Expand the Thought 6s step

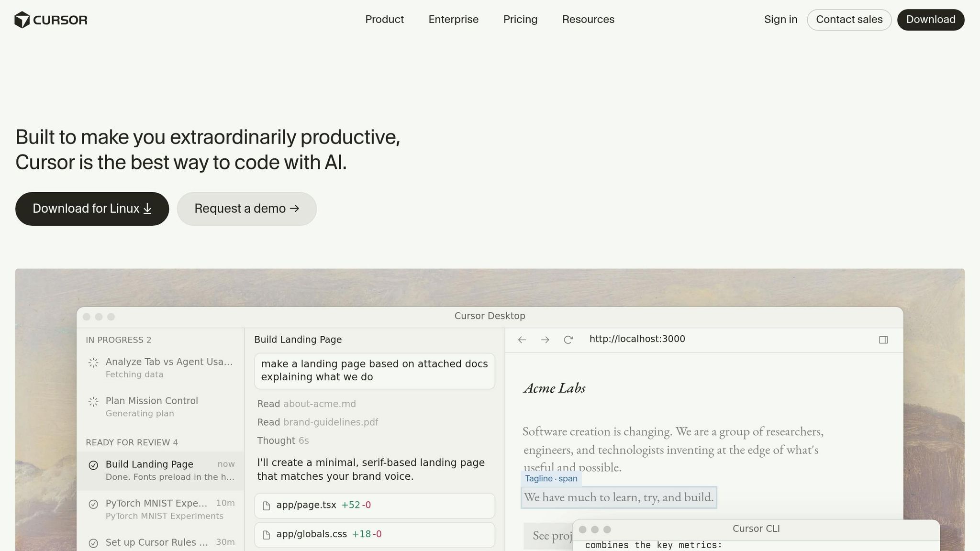[283, 441]
